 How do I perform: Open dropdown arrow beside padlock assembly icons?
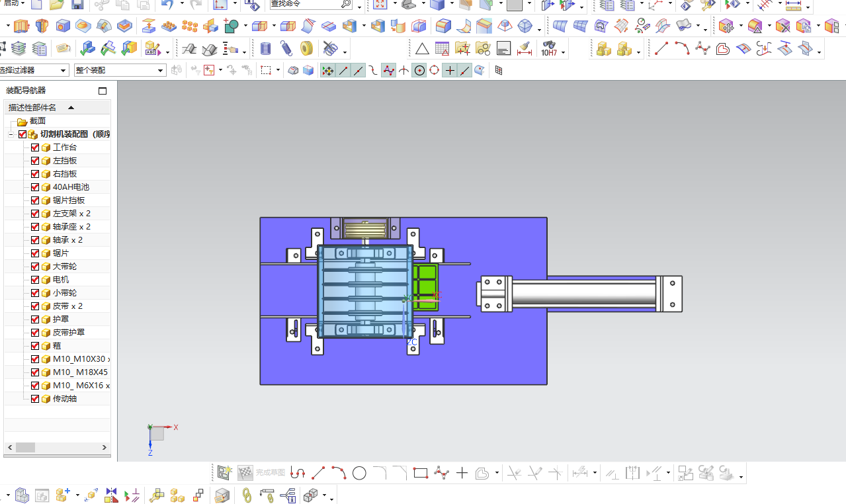(x=639, y=52)
